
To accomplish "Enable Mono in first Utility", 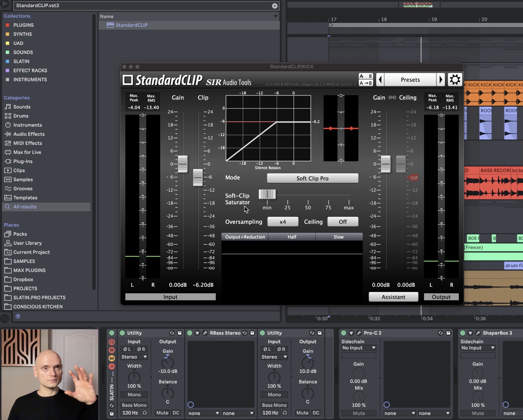I will click(134, 395).
